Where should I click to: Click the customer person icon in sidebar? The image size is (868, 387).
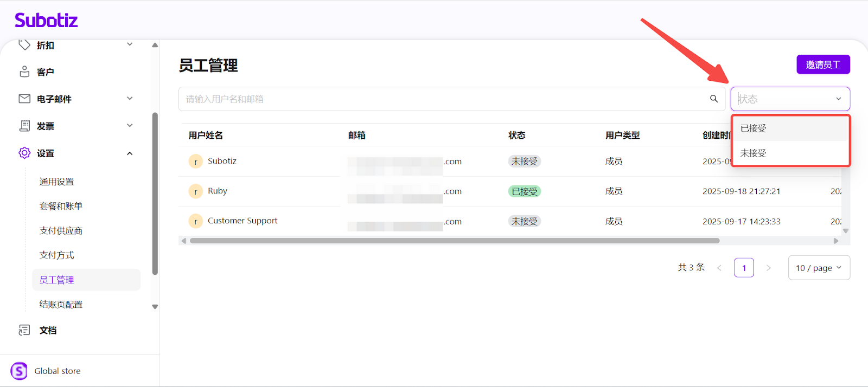tap(24, 72)
